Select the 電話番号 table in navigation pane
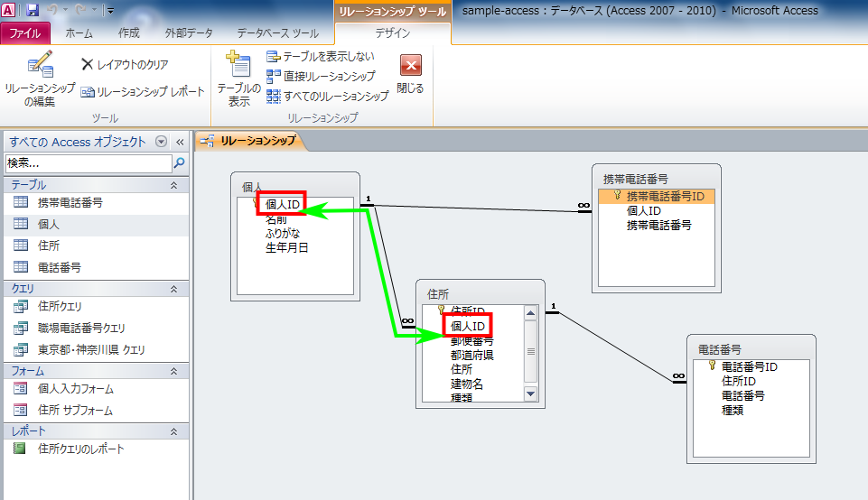The image size is (868, 500). point(97,267)
